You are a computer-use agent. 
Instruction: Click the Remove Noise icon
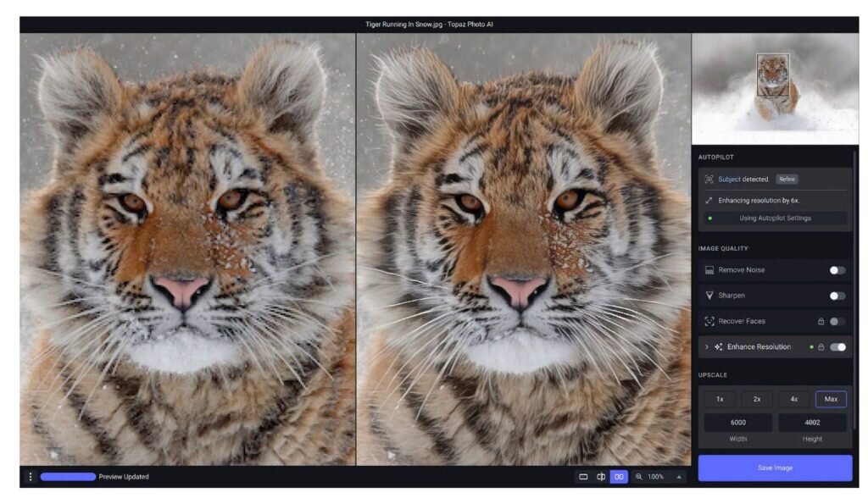click(x=709, y=270)
